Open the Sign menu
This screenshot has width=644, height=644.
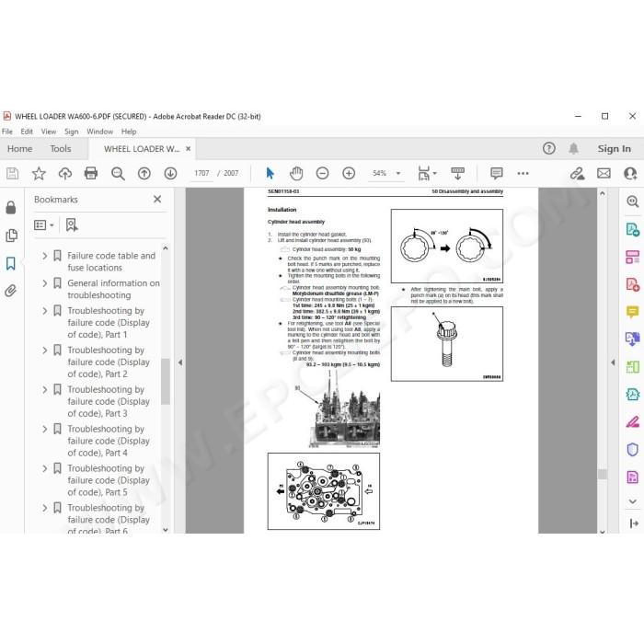71,132
